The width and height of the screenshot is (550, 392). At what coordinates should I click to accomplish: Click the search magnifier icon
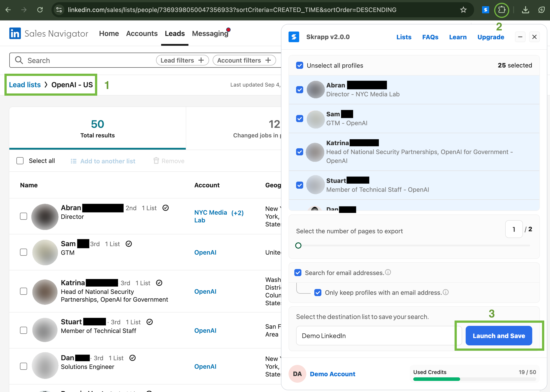(x=19, y=60)
